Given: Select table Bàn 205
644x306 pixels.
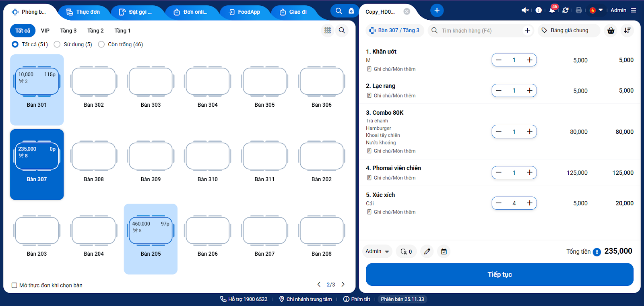Looking at the screenshot, I should pyautogui.click(x=151, y=239).
